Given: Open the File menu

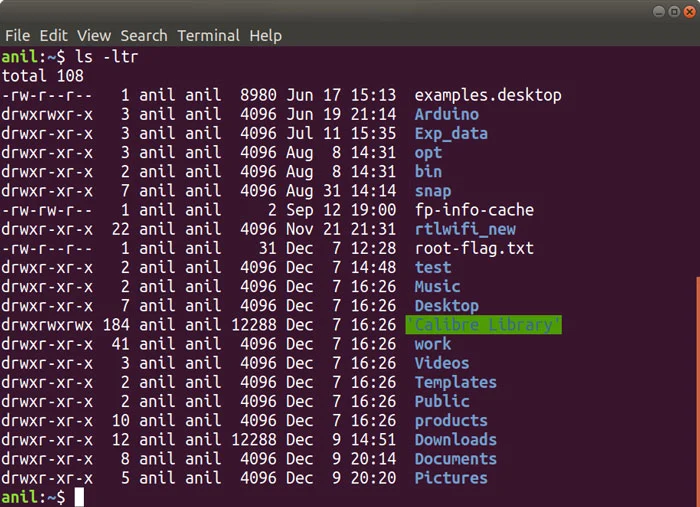Looking at the screenshot, I should tap(18, 36).
